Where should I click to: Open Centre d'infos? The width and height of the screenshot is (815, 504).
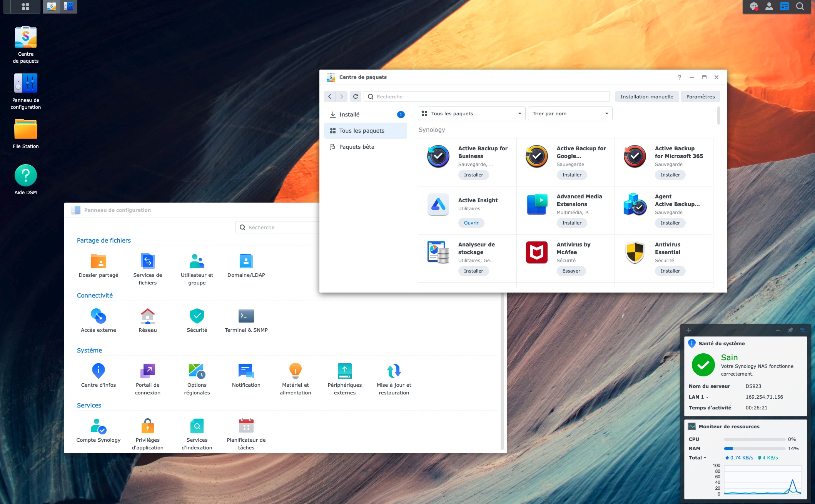click(x=99, y=376)
